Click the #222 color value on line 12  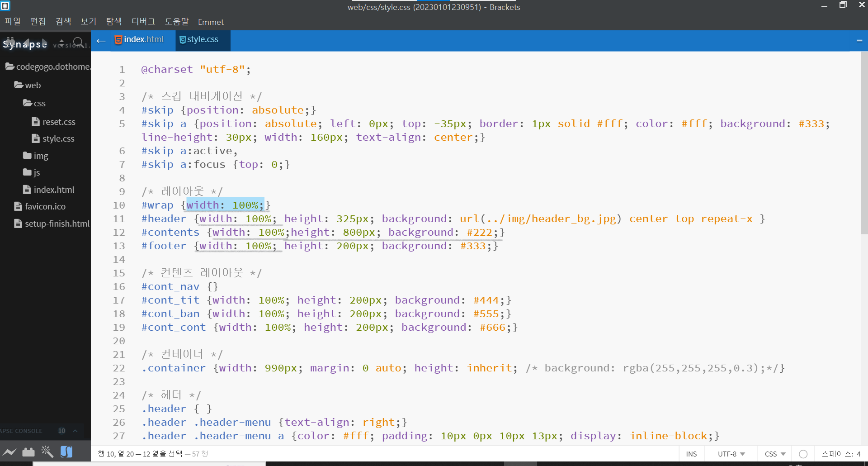coord(480,232)
